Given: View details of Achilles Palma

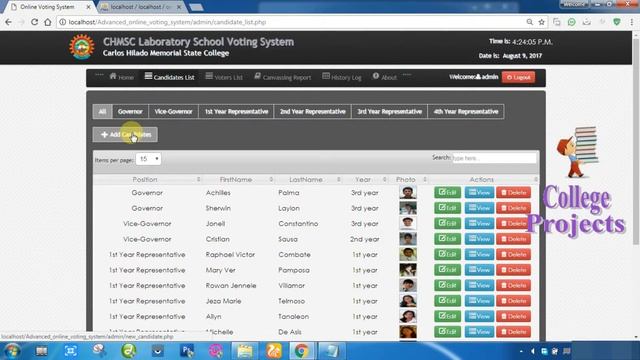Looking at the screenshot, I should click(x=479, y=192).
